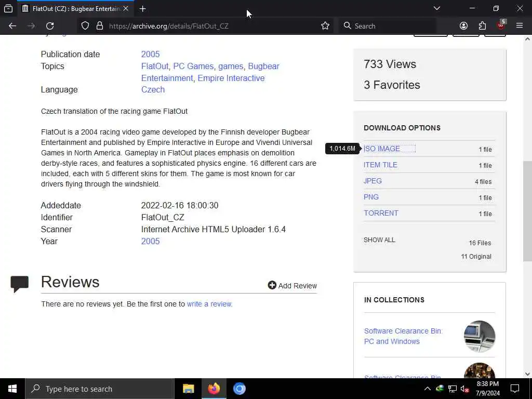This screenshot has height=399, width=532.
Task: Click the uBlock Origin extension icon
Action: click(501, 25)
